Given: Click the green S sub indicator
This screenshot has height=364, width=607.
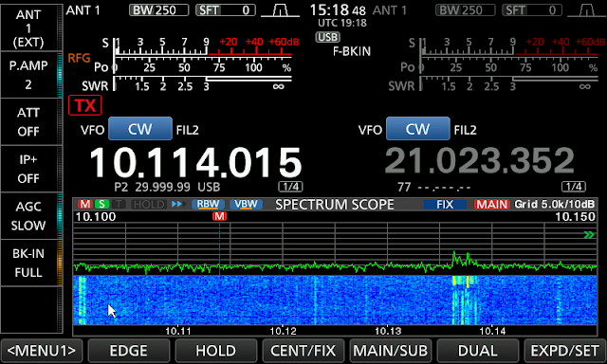Looking at the screenshot, I should pos(101,204).
